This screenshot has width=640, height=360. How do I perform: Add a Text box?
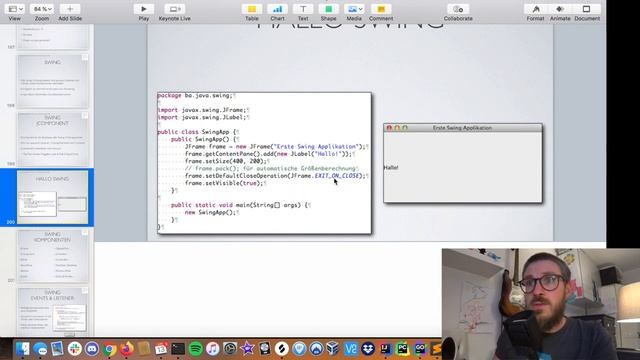[303, 9]
